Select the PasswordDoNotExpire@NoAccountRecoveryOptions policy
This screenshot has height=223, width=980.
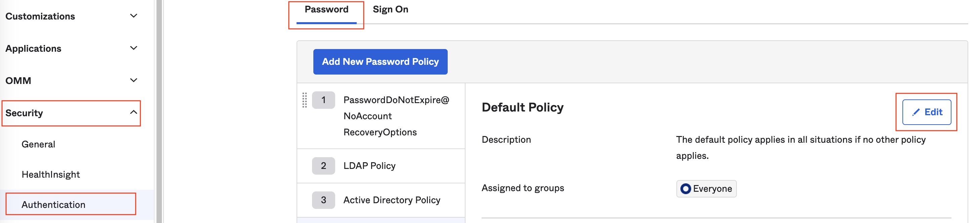tap(396, 116)
